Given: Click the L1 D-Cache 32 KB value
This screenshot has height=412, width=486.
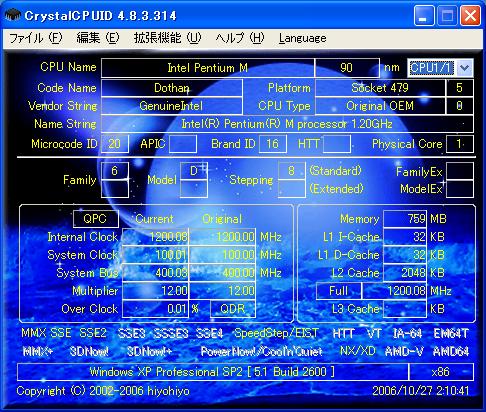Looking at the screenshot, I should [405, 255].
